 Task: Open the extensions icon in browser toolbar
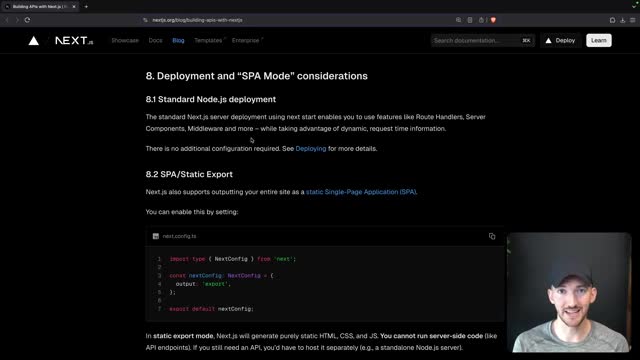click(x=612, y=20)
